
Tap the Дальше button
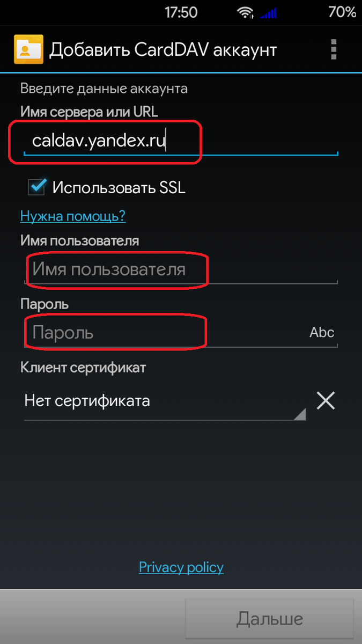click(x=270, y=619)
